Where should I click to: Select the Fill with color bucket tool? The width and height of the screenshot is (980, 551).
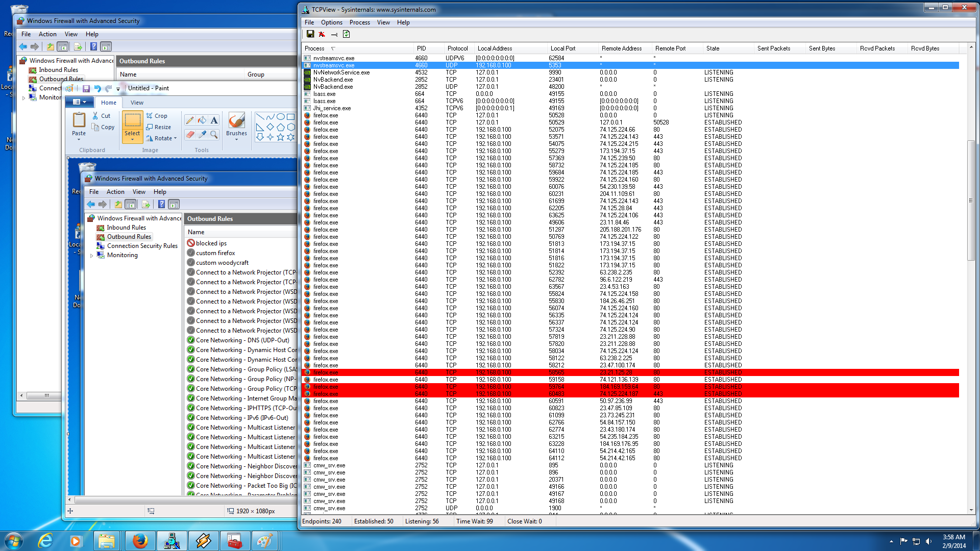(202, 120)
